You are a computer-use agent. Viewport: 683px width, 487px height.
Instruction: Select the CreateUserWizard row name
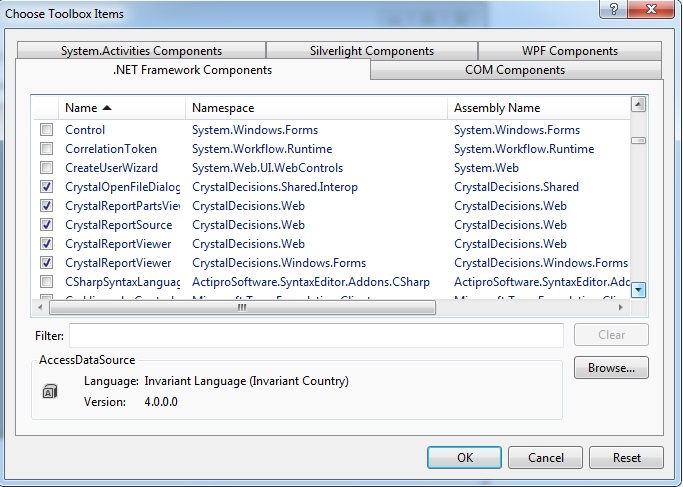coord(111,168)
